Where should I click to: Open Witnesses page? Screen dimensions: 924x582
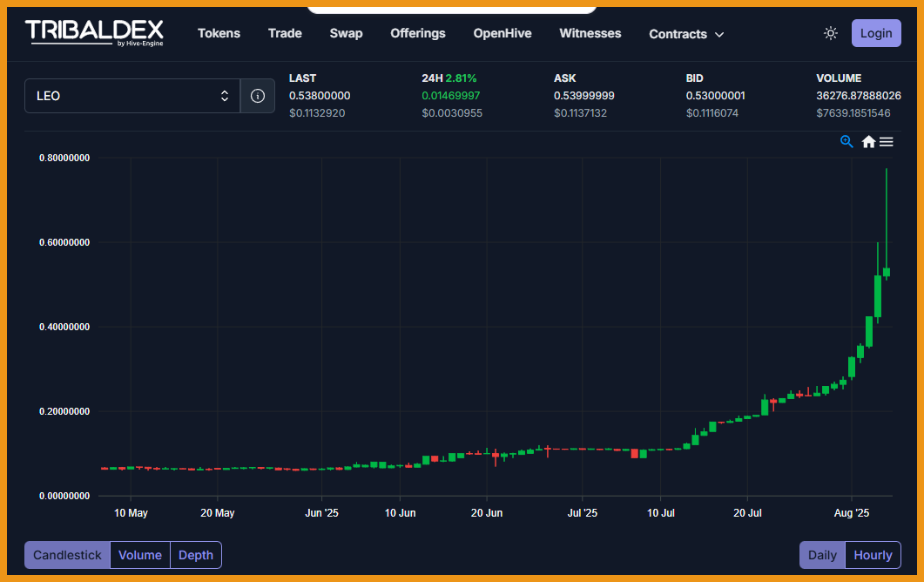click(590, 33)
